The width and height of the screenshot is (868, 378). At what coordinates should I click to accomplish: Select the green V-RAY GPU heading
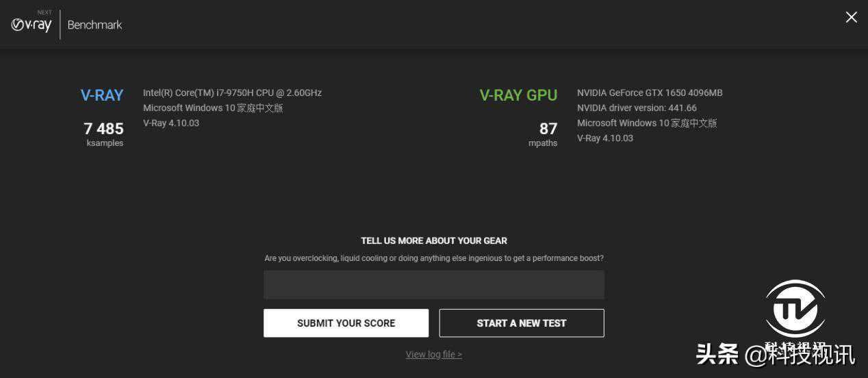pos(518,95)
